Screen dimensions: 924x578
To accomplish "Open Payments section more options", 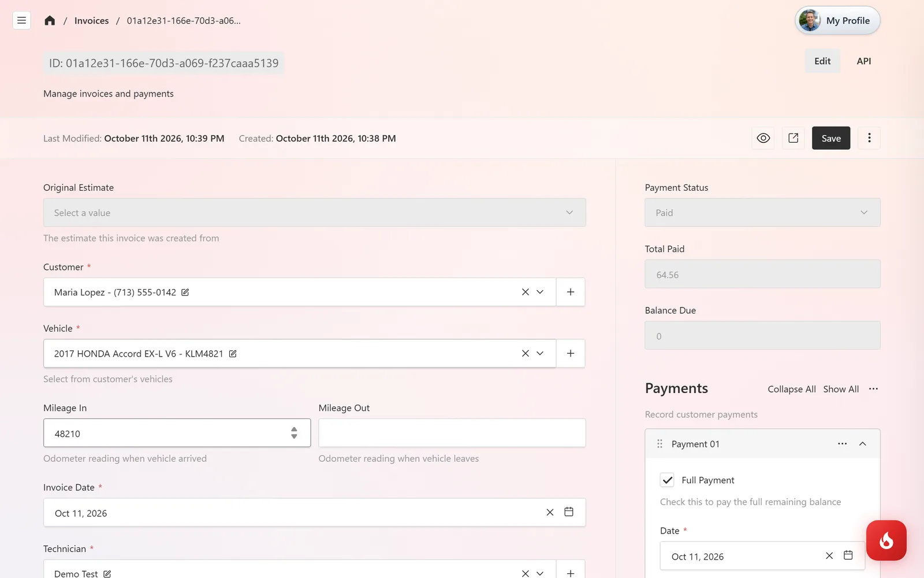I will click(x=873, y=389).
